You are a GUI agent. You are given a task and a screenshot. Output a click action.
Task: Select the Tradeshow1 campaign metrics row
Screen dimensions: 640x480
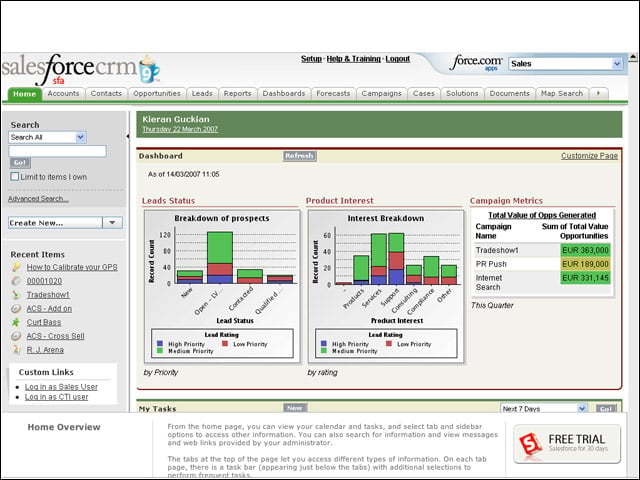542,250
